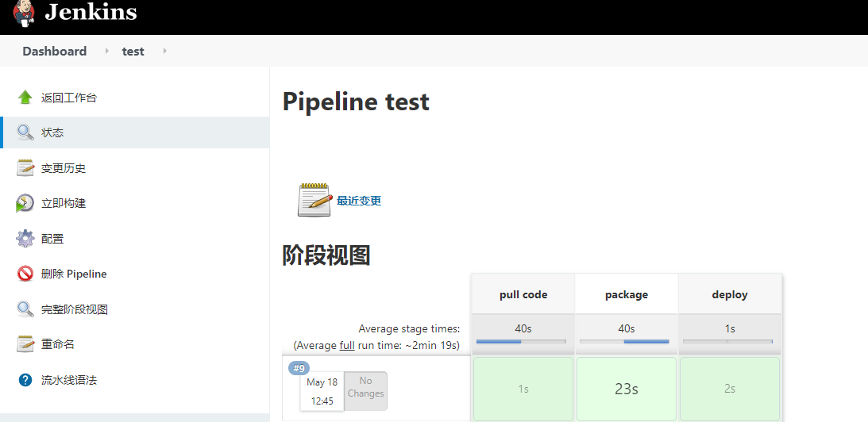The width and height of the screenshot is (868, 422).
Task: Open the Dashboard breadcrumb item
Action: tap(54, 52)
